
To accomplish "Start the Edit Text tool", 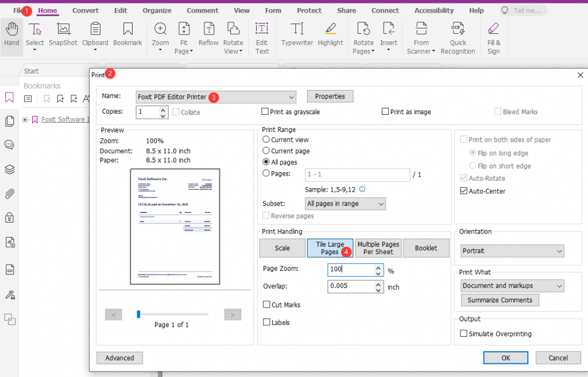I will pyautogui.click(x=262, y=38).
